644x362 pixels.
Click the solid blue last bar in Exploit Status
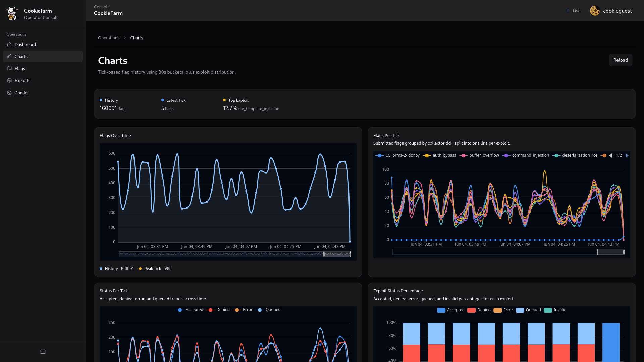tap(611, 343)
